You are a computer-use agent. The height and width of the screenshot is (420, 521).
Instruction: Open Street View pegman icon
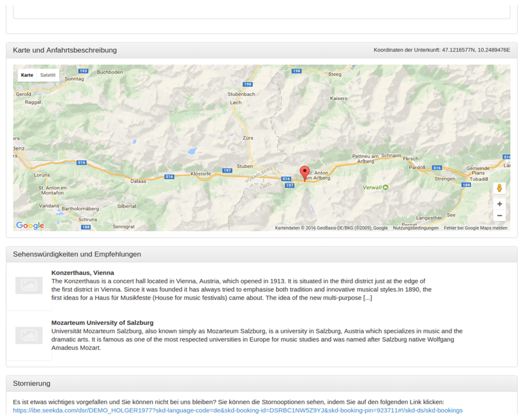click(499, 188)
